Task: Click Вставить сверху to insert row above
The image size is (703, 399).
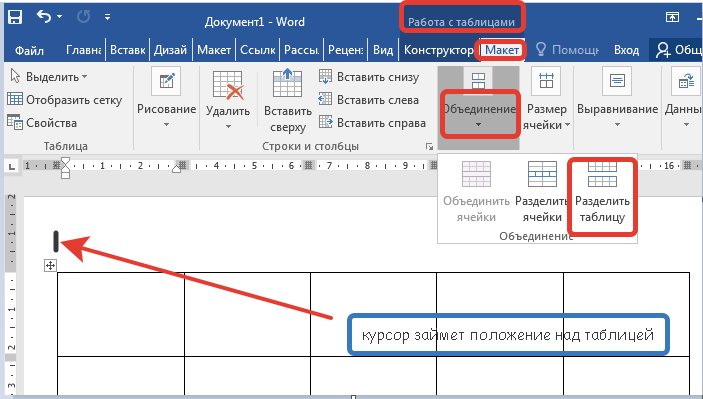Action: (287, 100)
